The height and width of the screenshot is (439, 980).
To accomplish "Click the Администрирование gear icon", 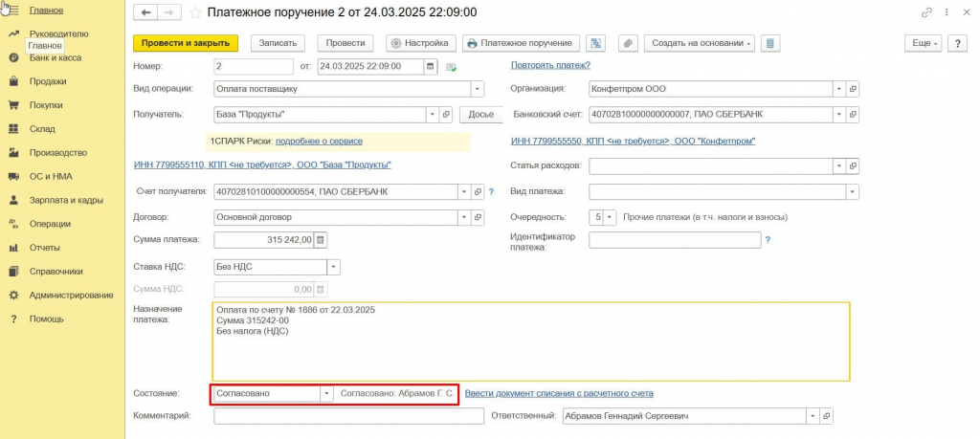I will [13, 295].
